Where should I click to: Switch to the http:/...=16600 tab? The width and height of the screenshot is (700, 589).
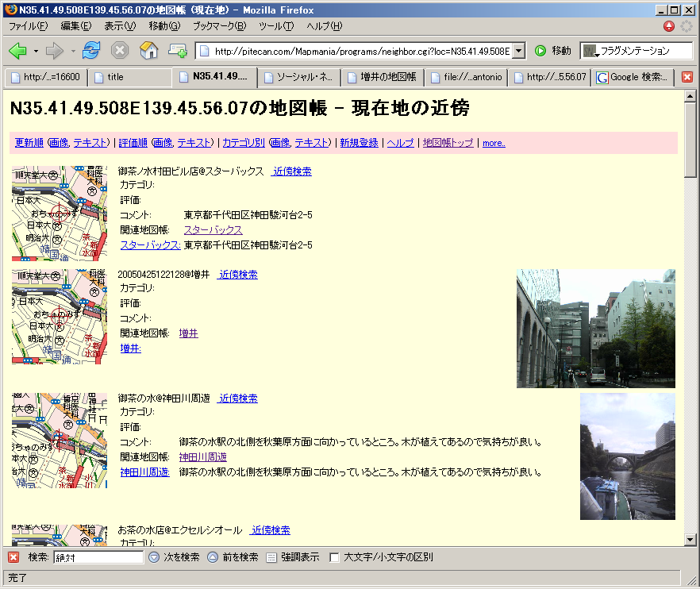(x=45, y=77)
